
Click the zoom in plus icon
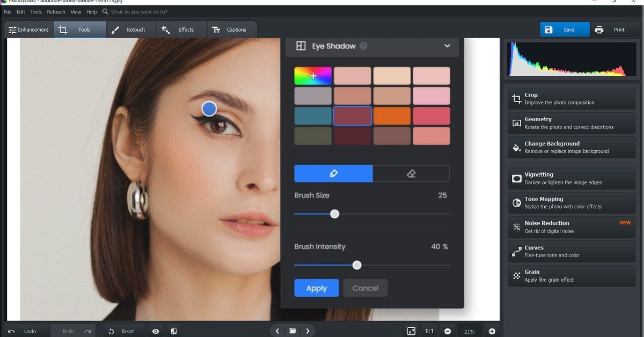[x=492, y=331]
